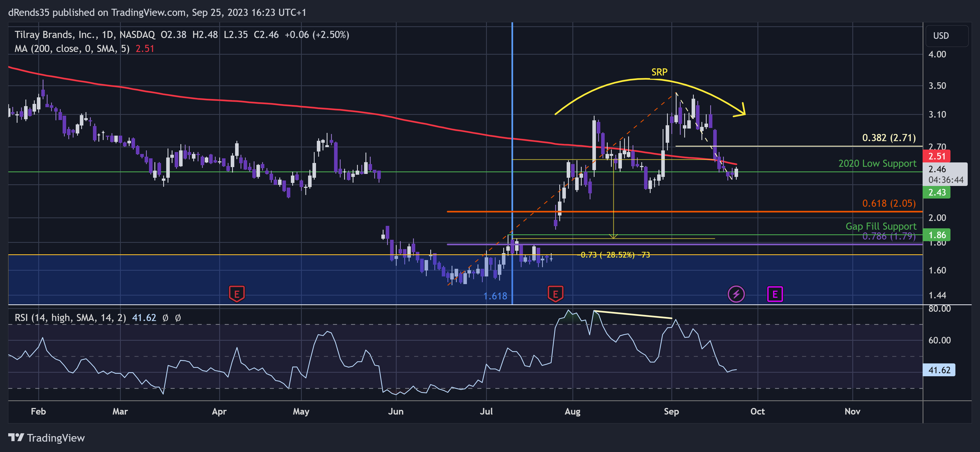Click the red 2.51 moving average price label

click(937, 156)
